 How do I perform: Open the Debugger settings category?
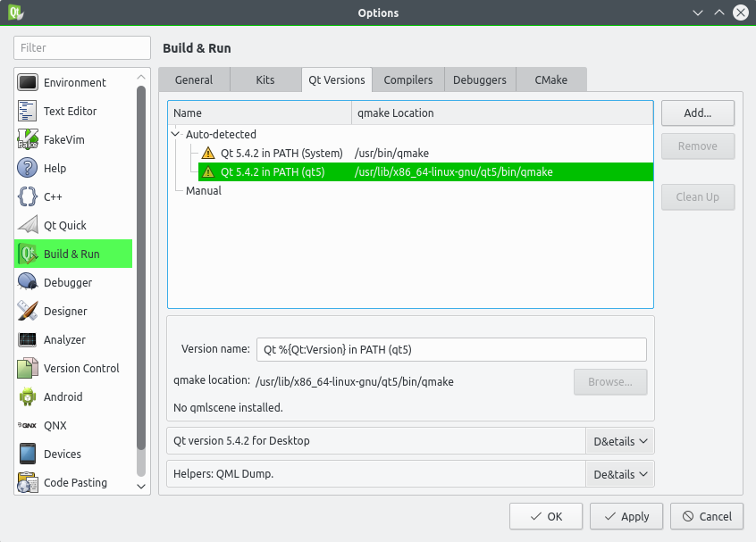click(x=68, y=282)
